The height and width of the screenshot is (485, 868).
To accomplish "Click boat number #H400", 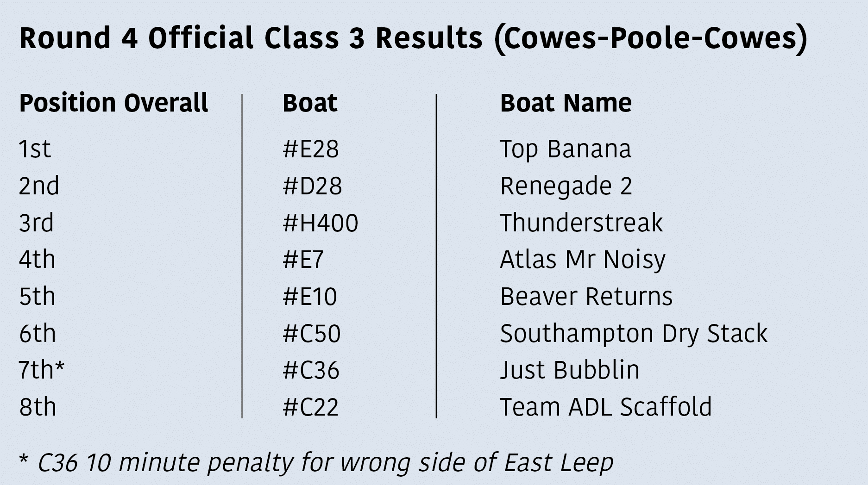I will 321,223.
